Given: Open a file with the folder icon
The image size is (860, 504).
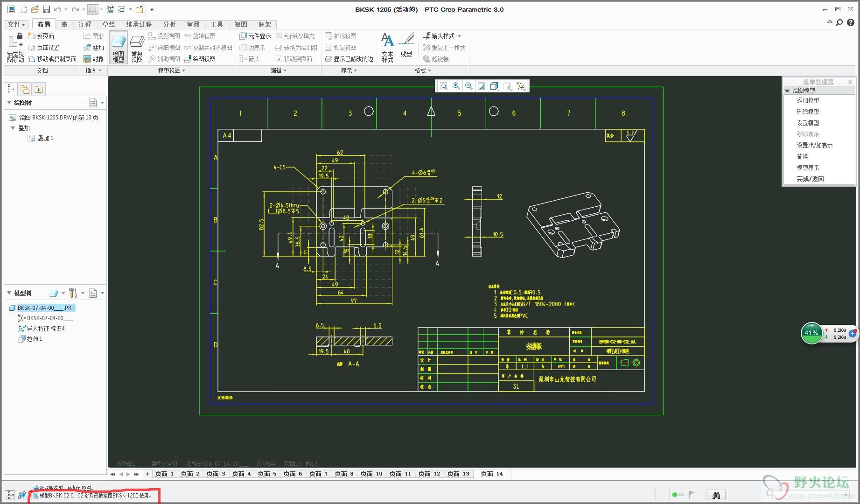Looking at the screenshot, I should (35, 9).
